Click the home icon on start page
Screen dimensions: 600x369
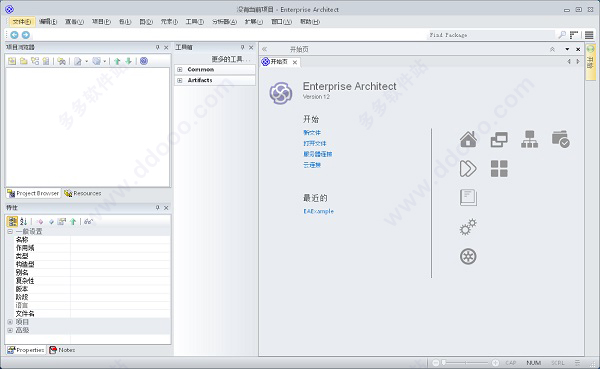[468, 139]
